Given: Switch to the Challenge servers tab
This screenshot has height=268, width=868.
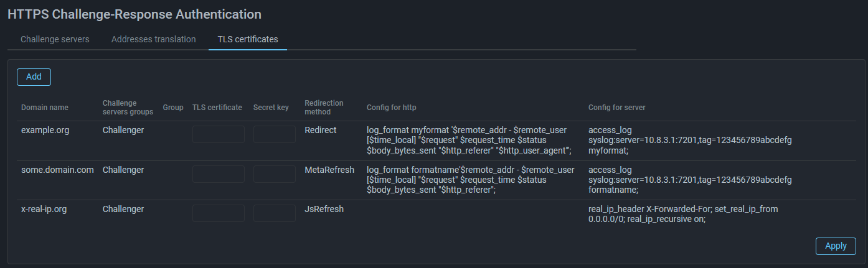Looking at the screenshot, I should pyautogui.click(x=55, y=39).
